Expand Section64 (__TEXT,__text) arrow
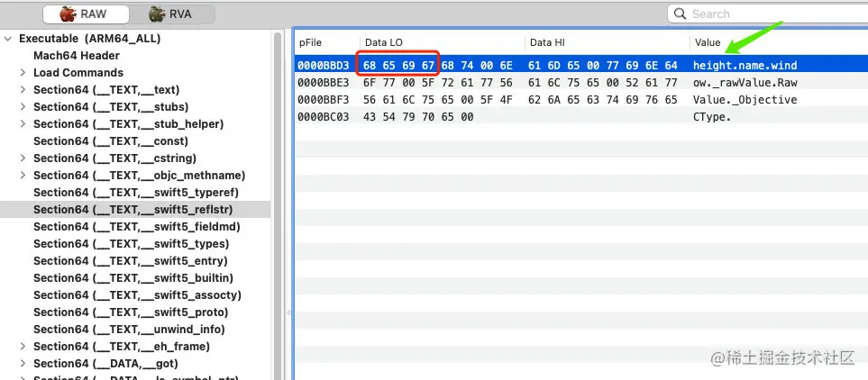This screenshot has width=868, height=380. pyautogui.click(x=23, y=90)
